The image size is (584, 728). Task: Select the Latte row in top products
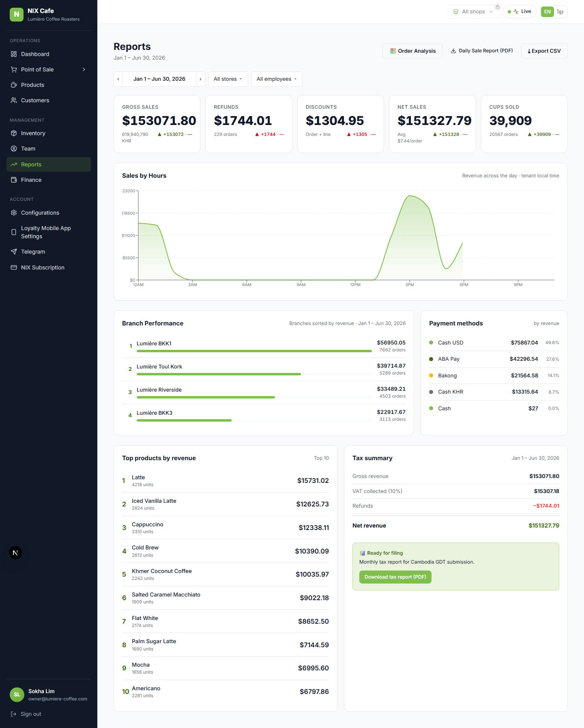pos(225,481)
